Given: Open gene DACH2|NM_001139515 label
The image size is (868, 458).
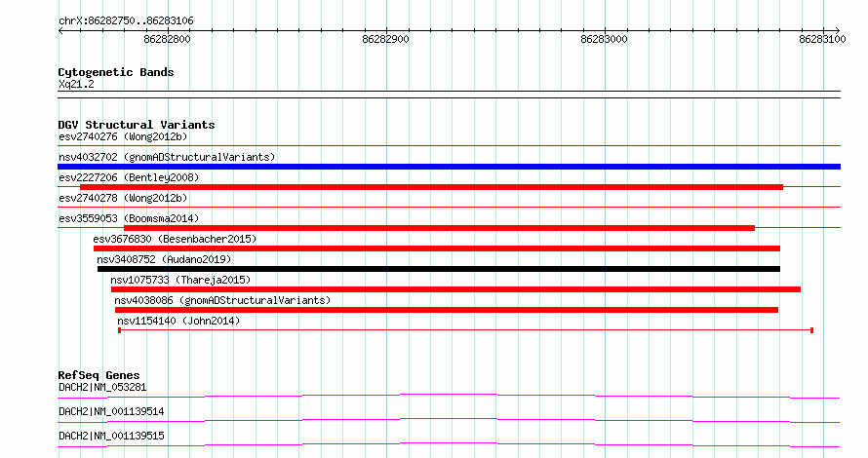Looking at the screenshot, I should (111, 436).
